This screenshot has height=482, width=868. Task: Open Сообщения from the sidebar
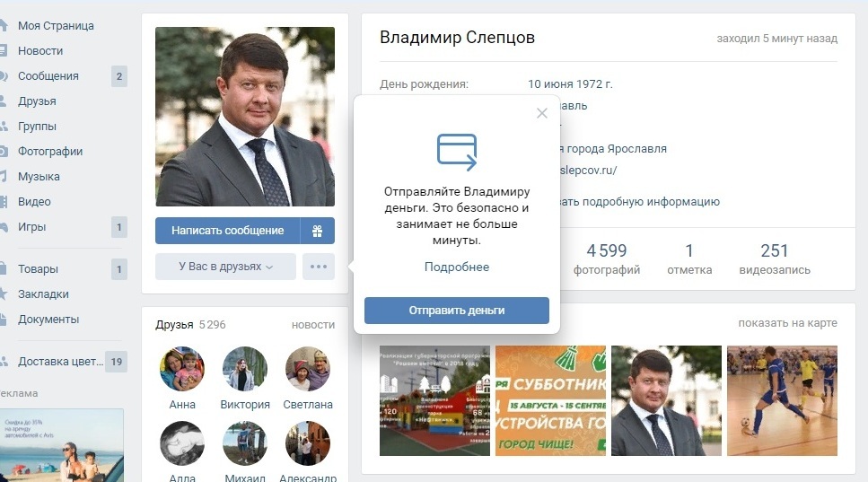point(48,75)
